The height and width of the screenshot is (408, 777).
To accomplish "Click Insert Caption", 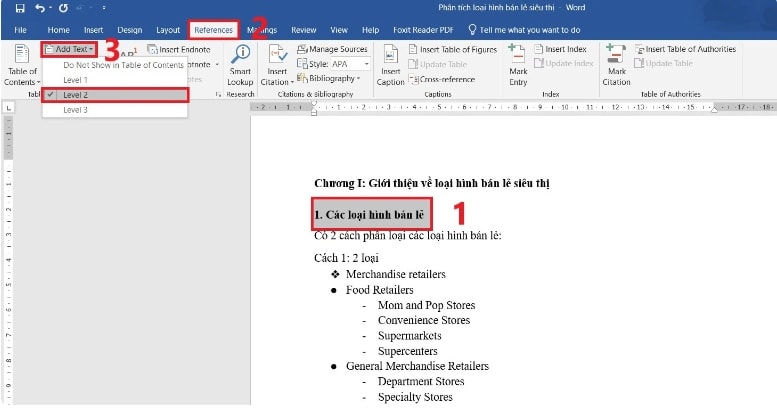I will pos(390,65).
